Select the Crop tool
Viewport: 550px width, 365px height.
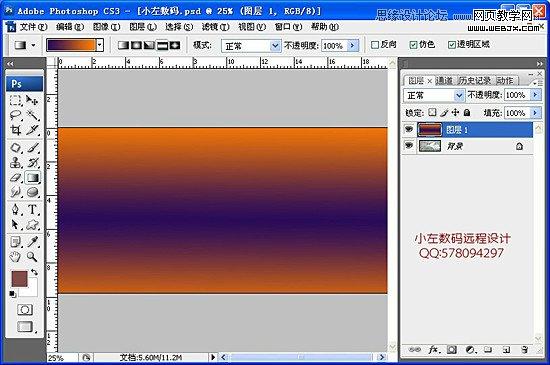coord(15,130)
